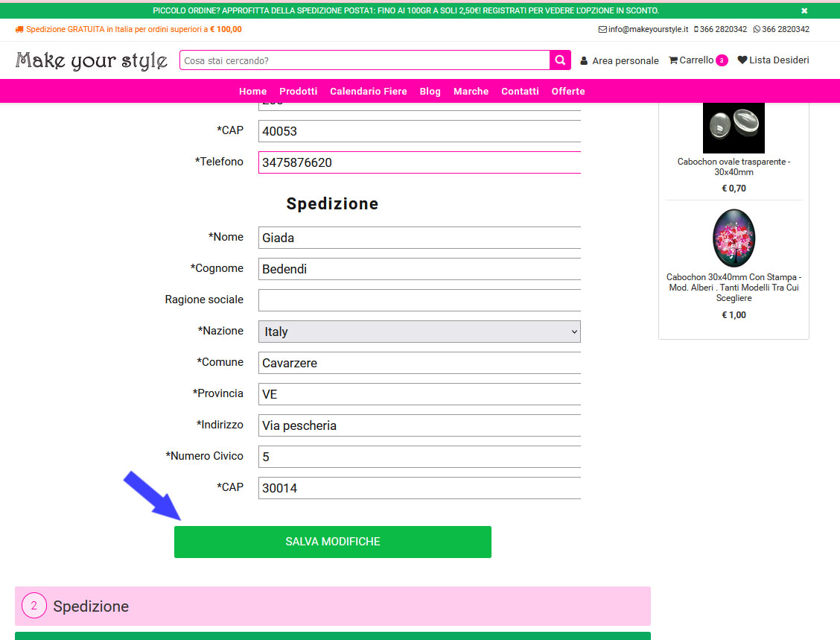Open the Nazione country dropdown
This screenshot has width=840, height=640.
pos(419,332)
